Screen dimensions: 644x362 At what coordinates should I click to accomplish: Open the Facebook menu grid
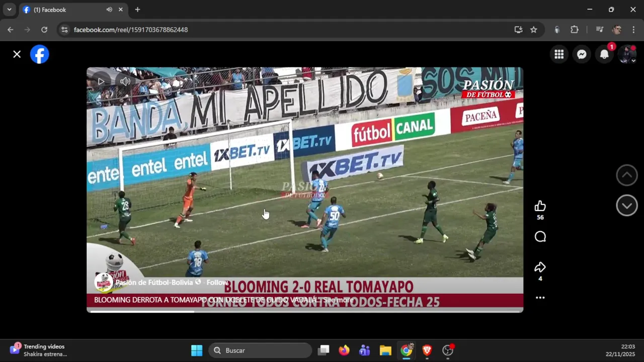559,54
